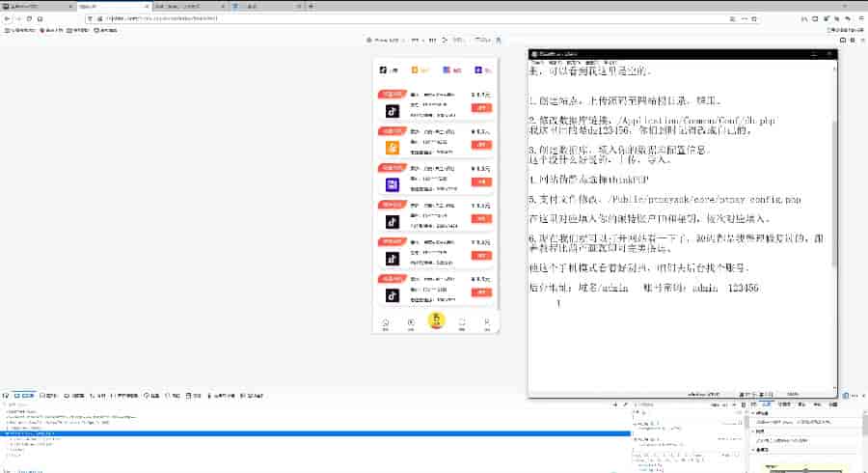Click the red button on the orange-icon item

[x=481, y=144]
